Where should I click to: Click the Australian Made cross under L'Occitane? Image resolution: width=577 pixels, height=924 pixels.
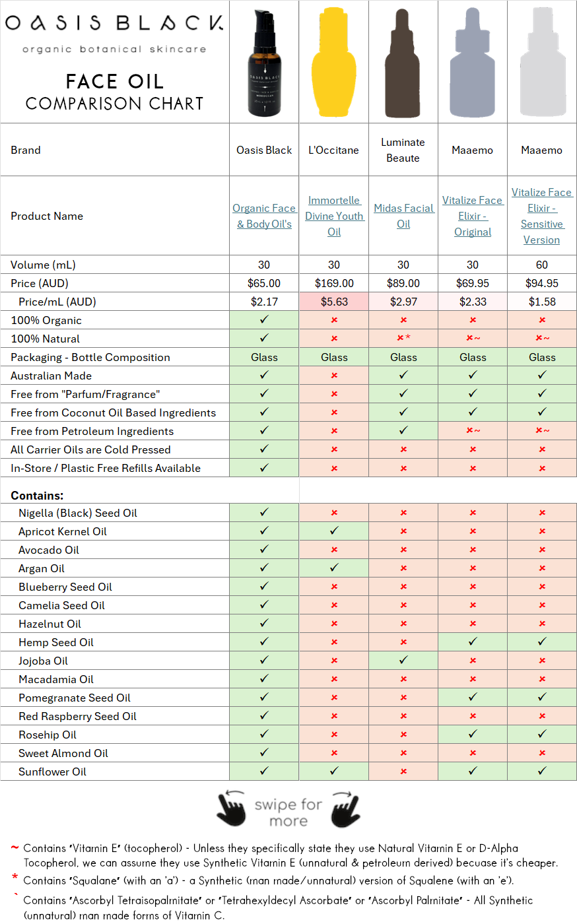[333, 374]
